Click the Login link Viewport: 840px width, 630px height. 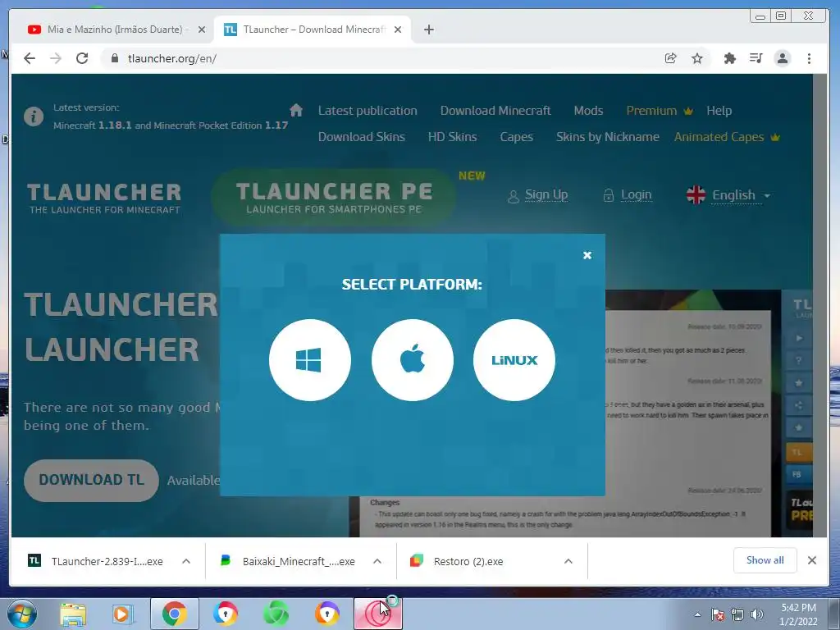pos(628,195)
